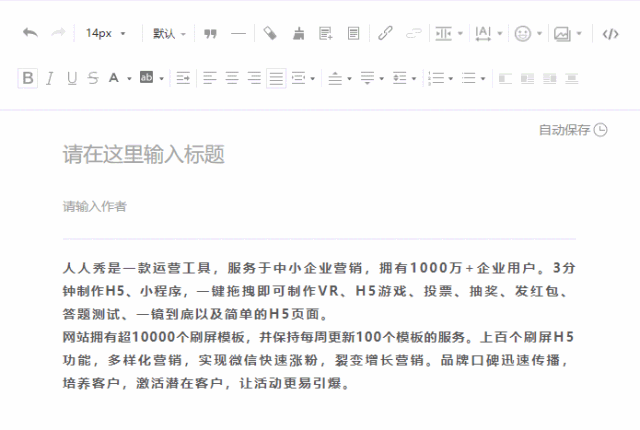Screen dimensions: 640x430
Task: Expand the bullet list style dropdown arrow
Action: 483,79
